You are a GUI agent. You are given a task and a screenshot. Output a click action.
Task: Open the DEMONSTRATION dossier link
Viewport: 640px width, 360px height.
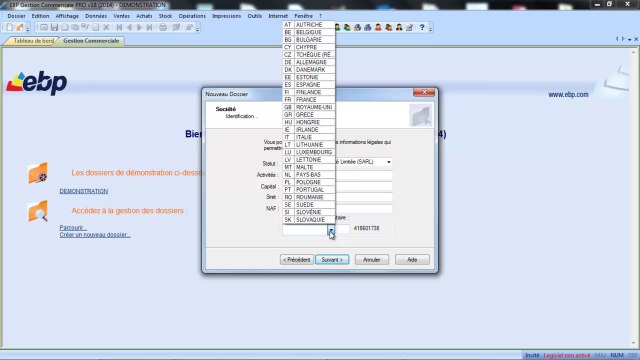pyautogui.click(x=84, y=191)
